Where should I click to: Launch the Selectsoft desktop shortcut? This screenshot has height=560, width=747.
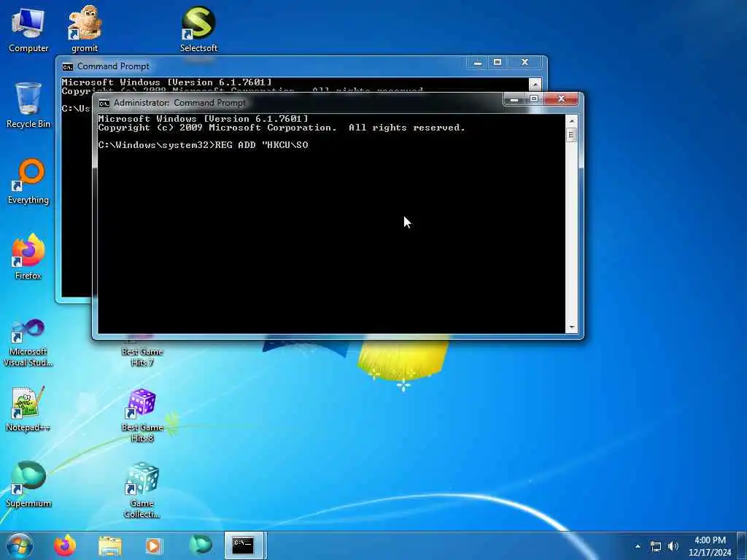tap(198, 29)
